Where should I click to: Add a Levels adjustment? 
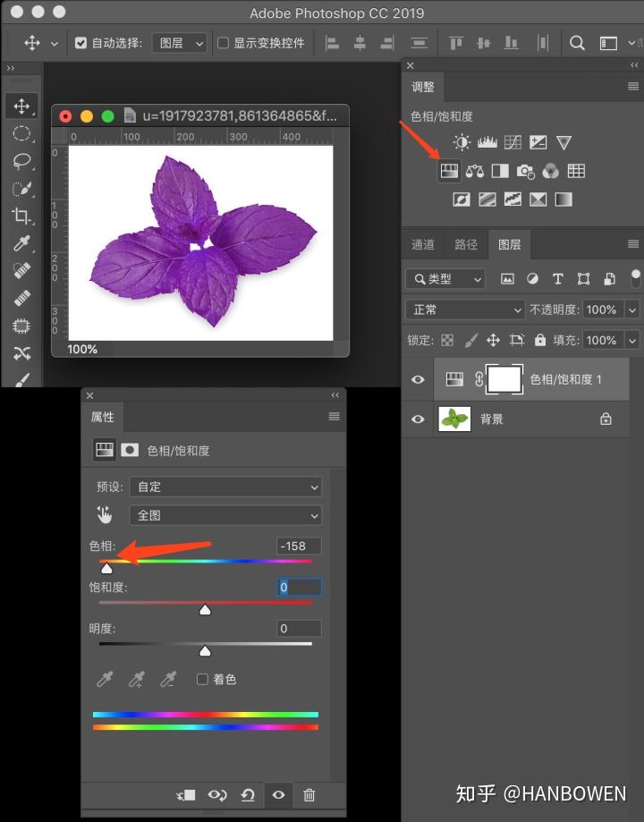(x=487, y=142)
